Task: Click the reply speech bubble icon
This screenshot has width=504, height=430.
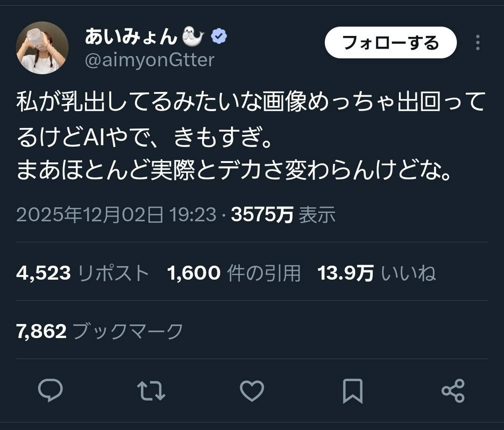Action: coord(50,391)
